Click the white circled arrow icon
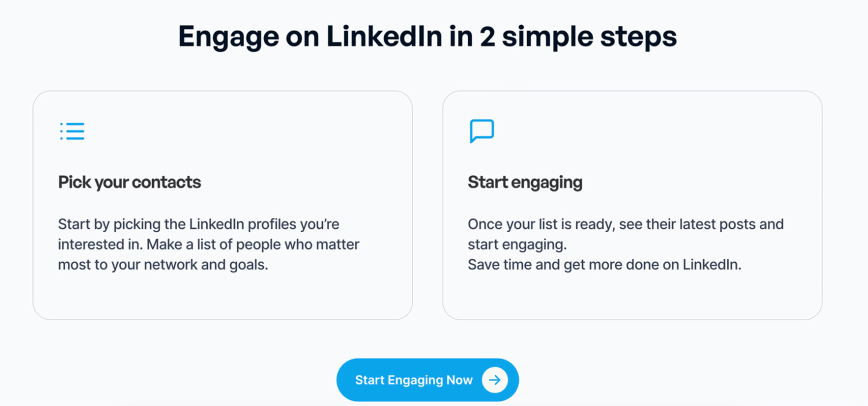868x406 pixels. click(x=495, y=380)
